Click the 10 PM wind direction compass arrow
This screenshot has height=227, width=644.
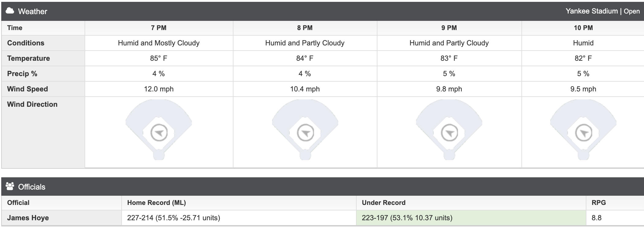[584, 133]
